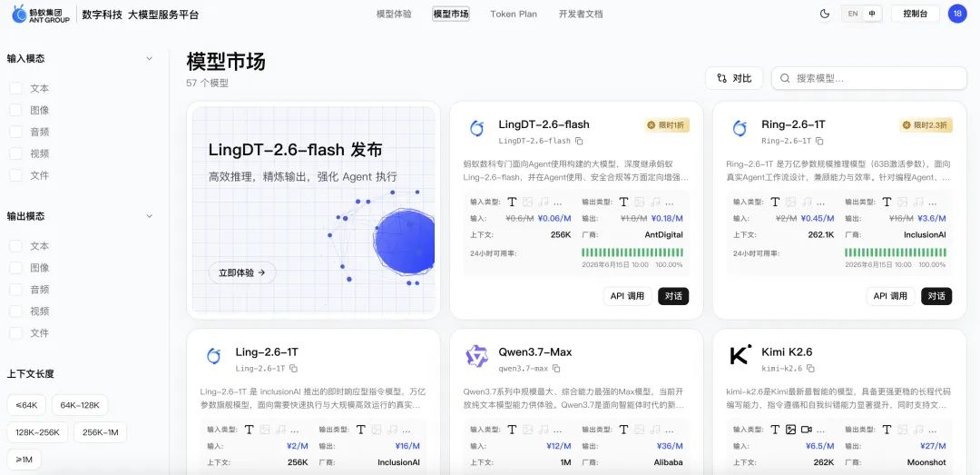Check 音频 under 输入模态
980x475 pixels.
click(x=15, y=132)
